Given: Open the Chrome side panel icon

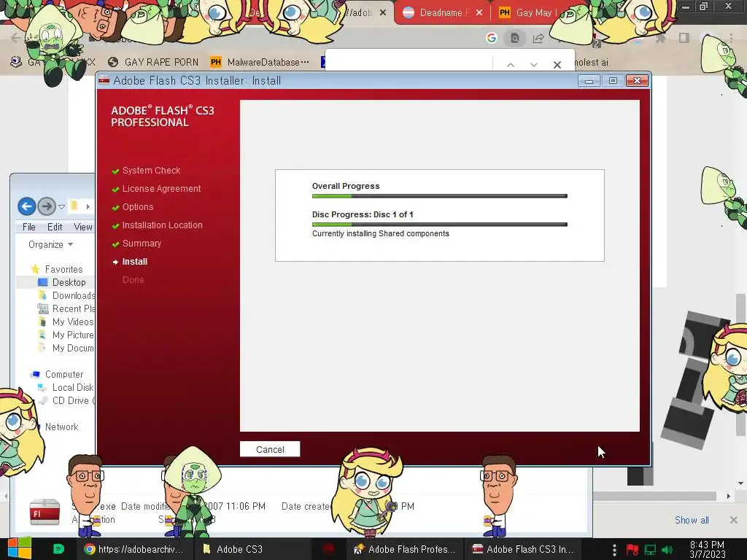Looking at the screenshot, I should pyautogui.click(x=684, y=38).
